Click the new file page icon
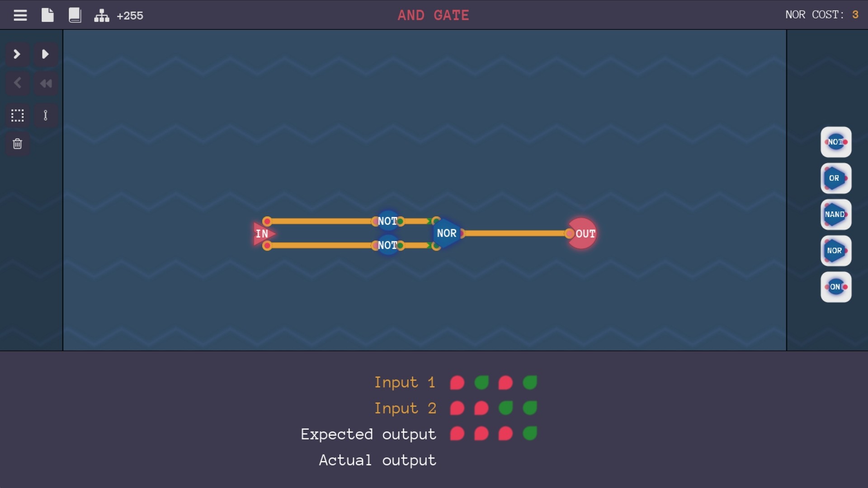This screenshot has height=488, width=868. (x=47, y=15)
